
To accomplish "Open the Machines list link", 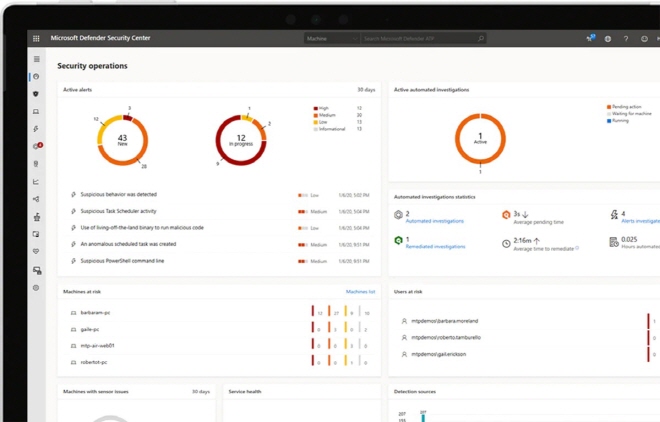I will pos(360,292).
